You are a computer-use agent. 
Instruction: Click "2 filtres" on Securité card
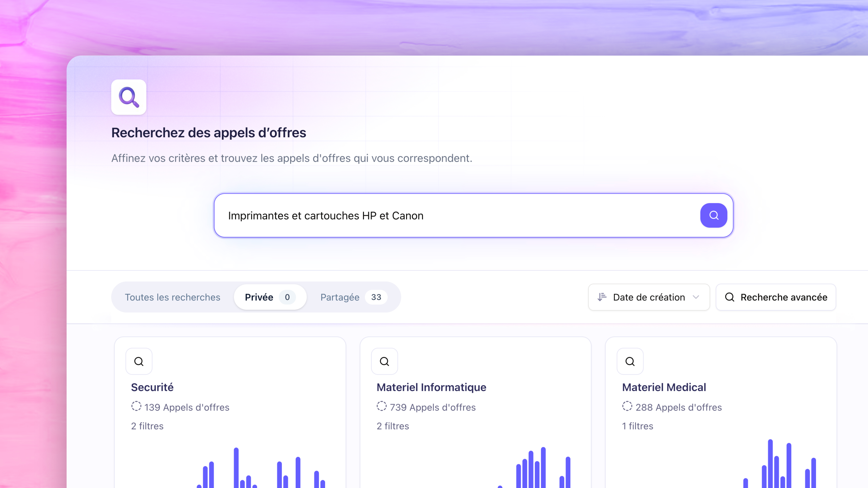pyautogui.click(x=147, y=426)
